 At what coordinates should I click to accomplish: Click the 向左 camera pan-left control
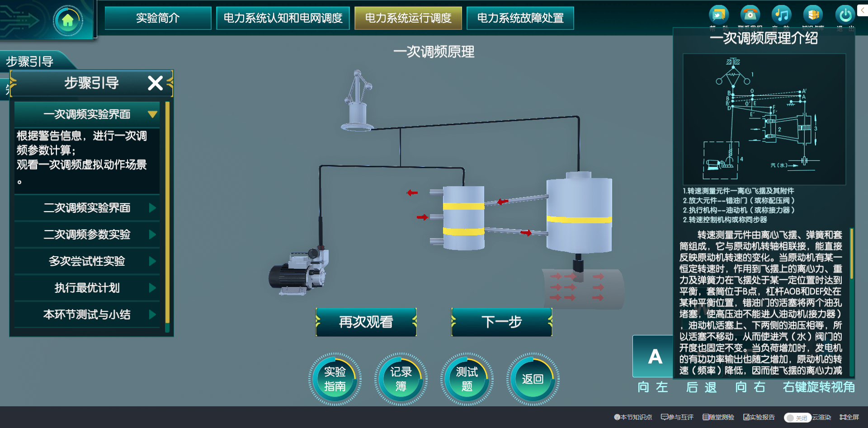653,387
